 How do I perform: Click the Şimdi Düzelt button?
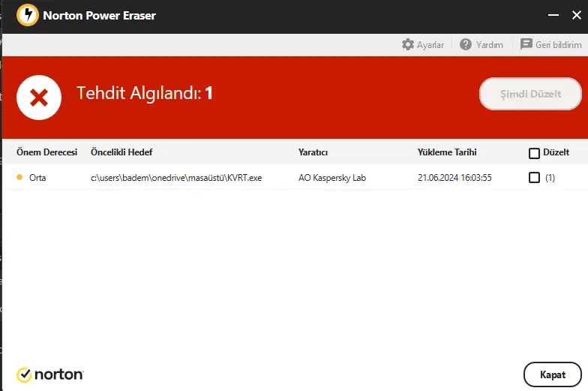[x=531, y=94]
